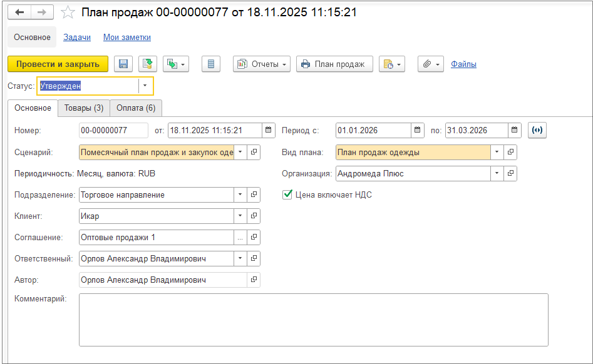Open the Соглашение item form icon

point(254,238)
